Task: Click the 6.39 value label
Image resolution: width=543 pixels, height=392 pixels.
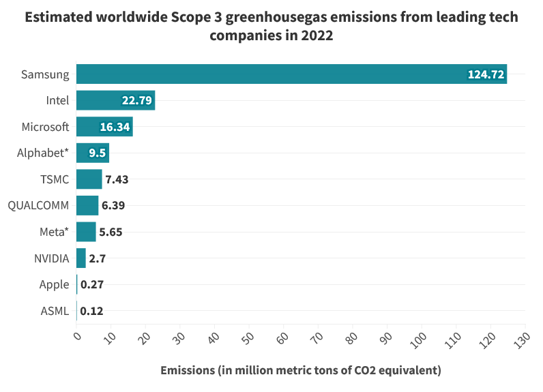Action: coord(113,205)
